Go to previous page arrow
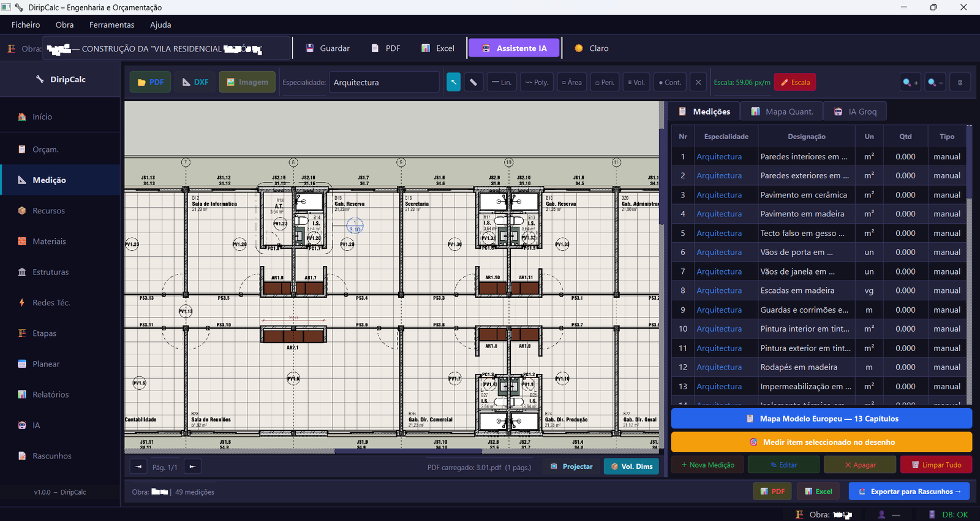 coord(138,466)
